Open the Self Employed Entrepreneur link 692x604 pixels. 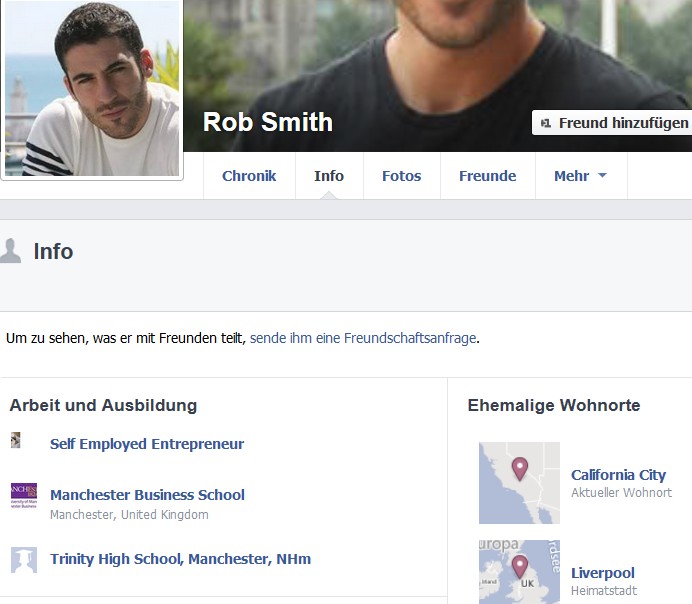[147, 444]
